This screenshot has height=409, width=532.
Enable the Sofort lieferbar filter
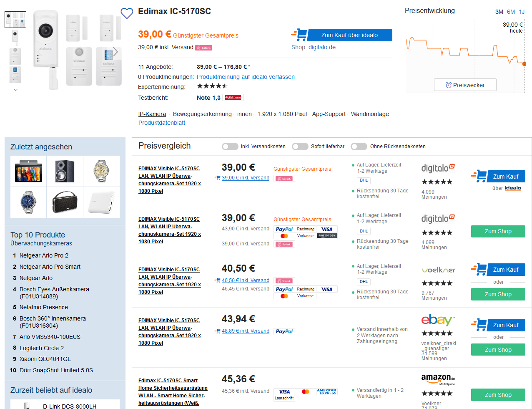300,146
